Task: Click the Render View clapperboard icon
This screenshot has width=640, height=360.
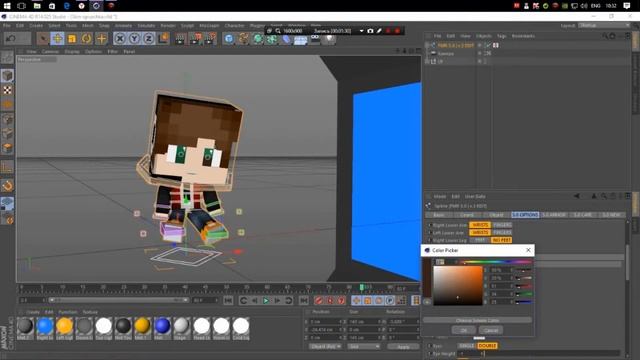Action: 180,39
